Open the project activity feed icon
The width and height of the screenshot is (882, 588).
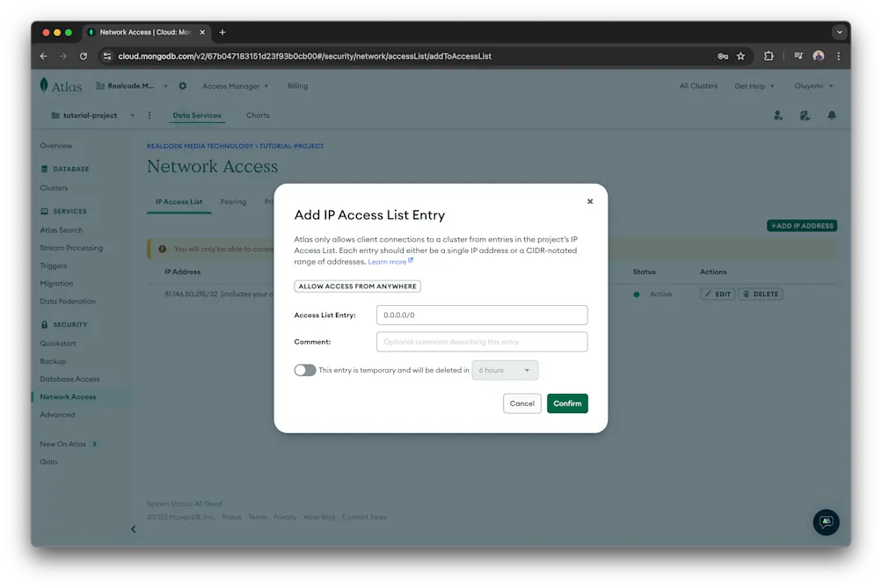coord(804,115)
